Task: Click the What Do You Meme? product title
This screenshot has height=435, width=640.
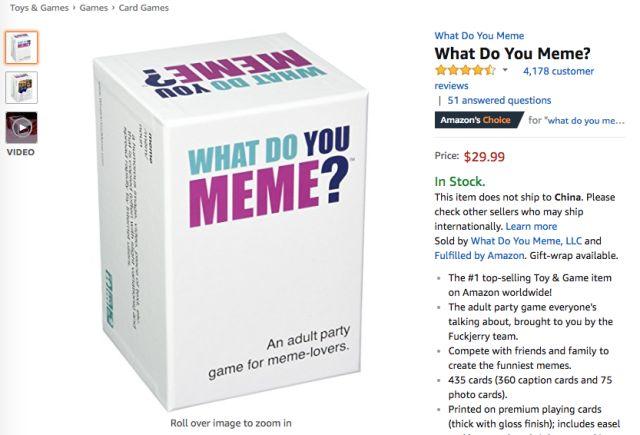Action: tap(512, 53)
